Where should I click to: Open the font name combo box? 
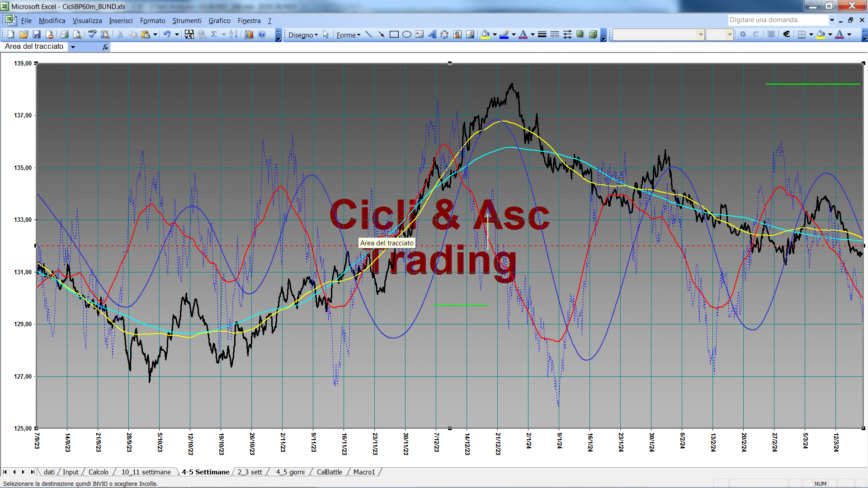[x=658, y=34]
